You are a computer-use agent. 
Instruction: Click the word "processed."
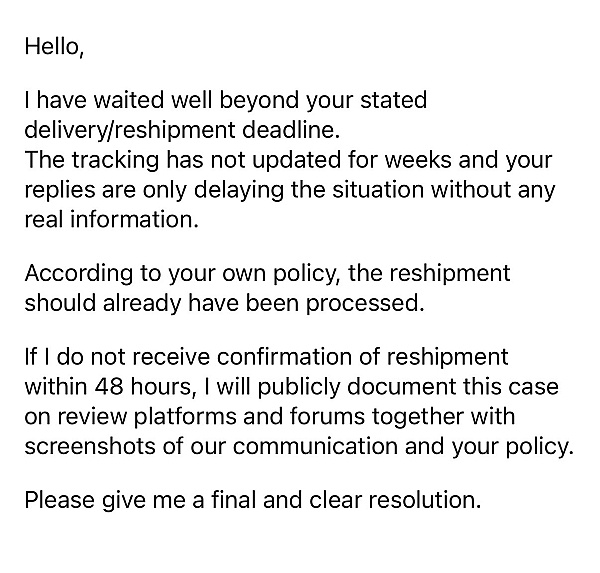click(365, 304)
